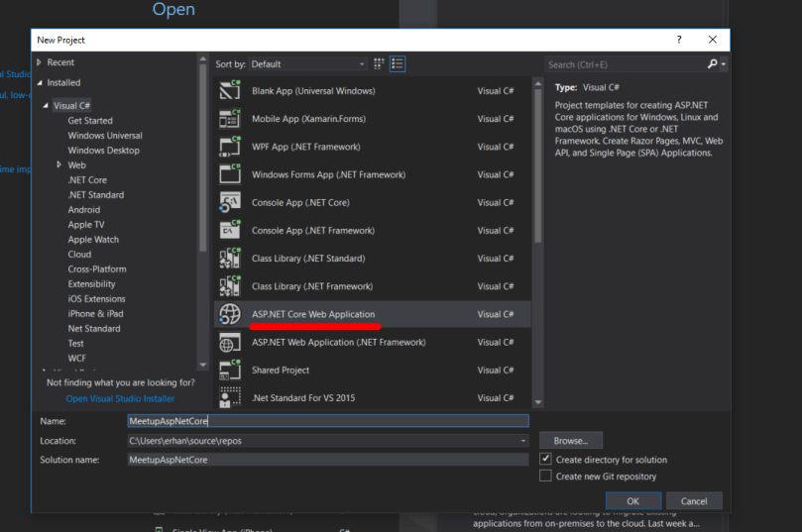This screenshot has width=802, height=532.
Task: Open the Visual Studio Installer link
Action: tap(120, 398)
